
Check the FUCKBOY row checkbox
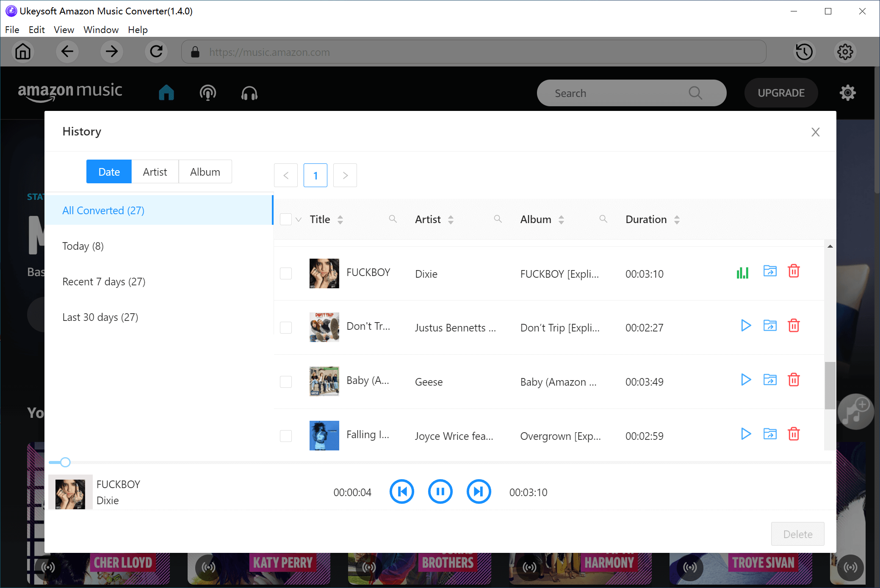pyautogui.click(x=286, y=273)
